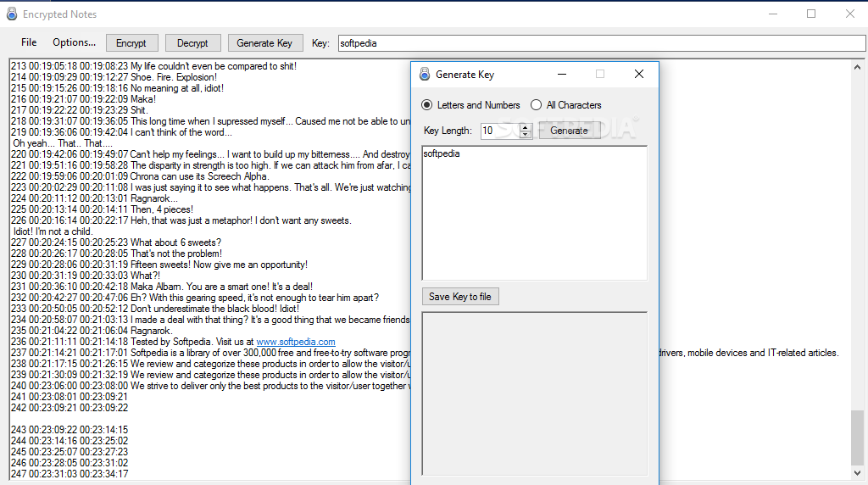
Task: Focus the Key input field containing softpedia
Action: [601, 43]
